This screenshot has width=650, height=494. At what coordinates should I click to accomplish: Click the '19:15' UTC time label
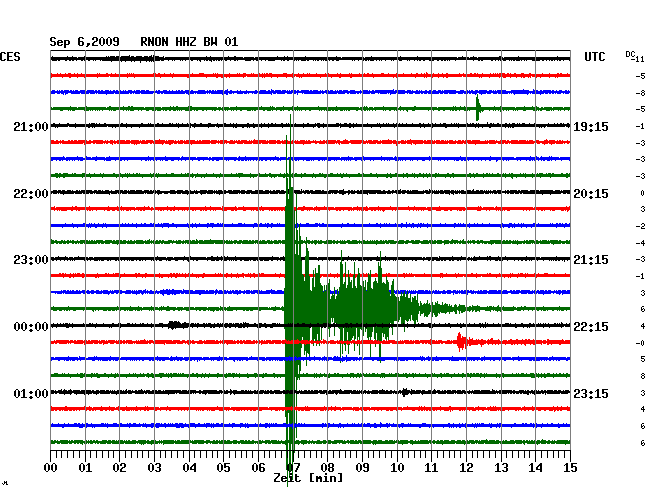coord(591,126)
